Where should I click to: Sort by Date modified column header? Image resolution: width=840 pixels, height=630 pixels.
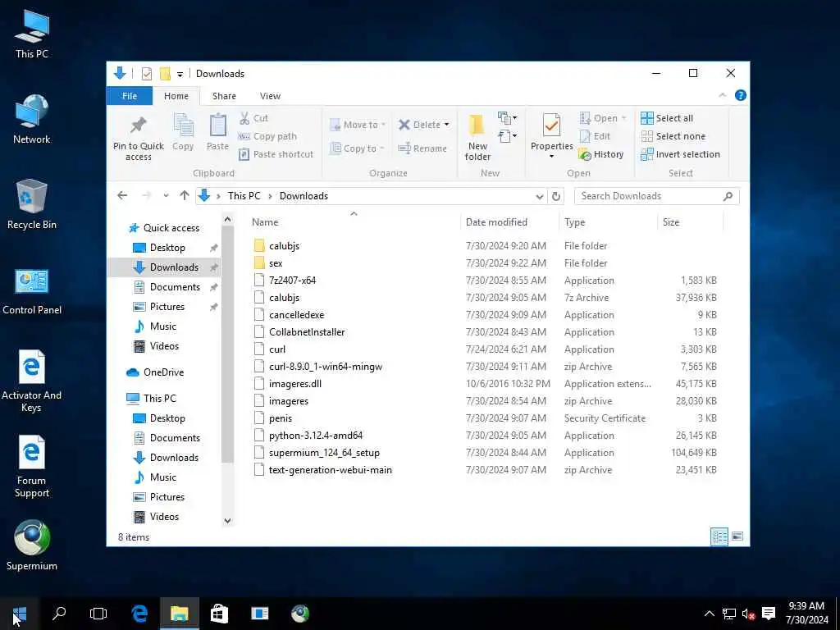496,221
